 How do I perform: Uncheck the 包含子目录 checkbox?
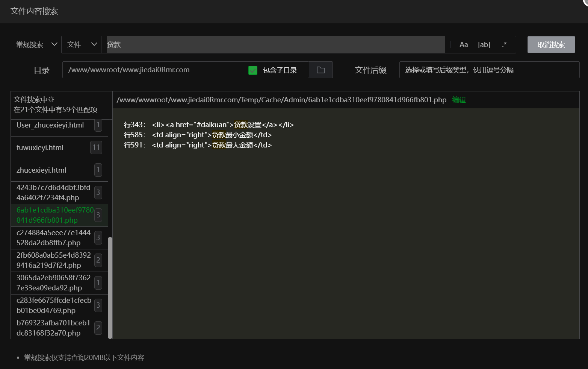253,70
